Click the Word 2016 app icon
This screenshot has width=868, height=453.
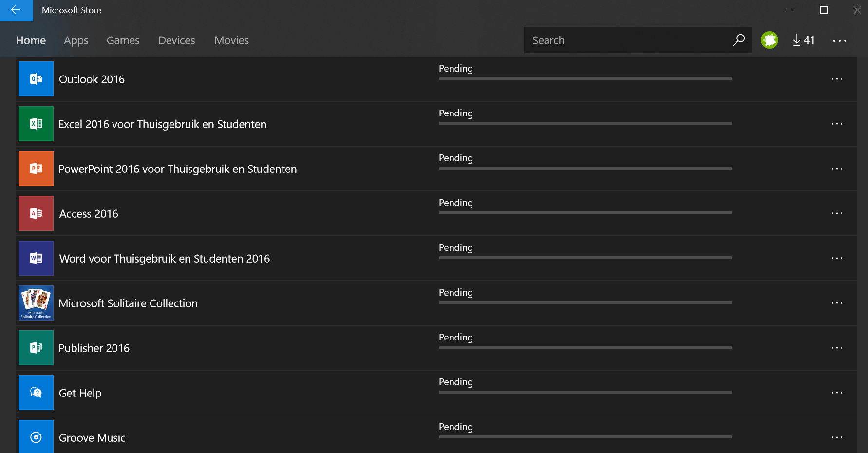click(36, 258)
